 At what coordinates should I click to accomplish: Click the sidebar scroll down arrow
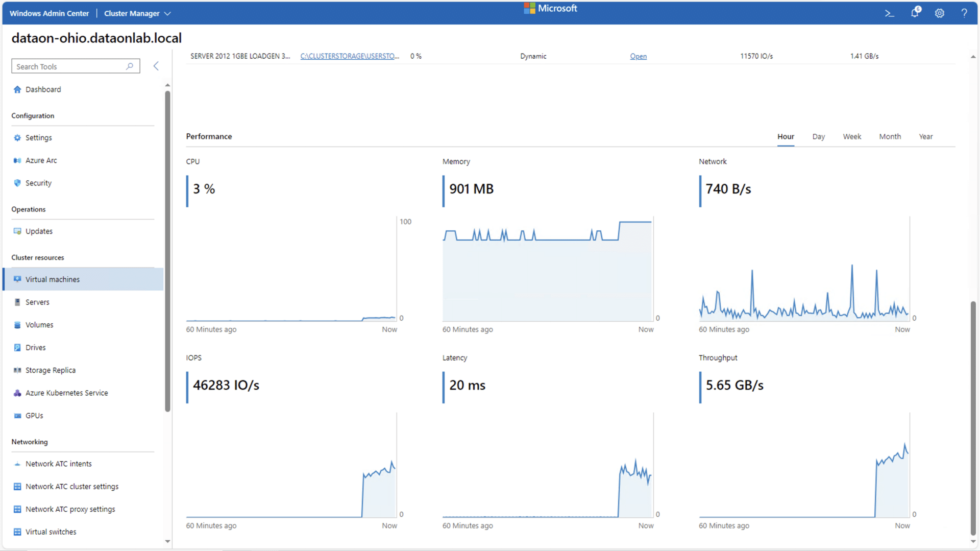point(167,541)
